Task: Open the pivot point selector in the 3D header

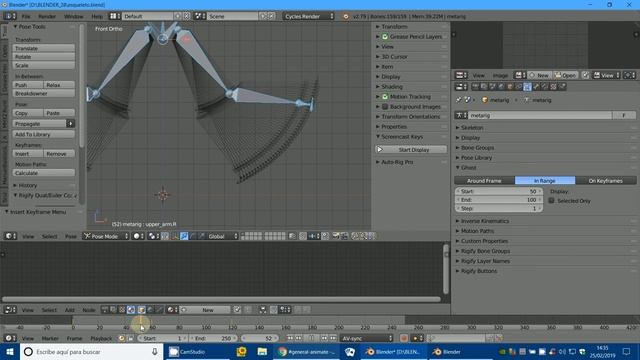Action: click(x=153, y=236)
